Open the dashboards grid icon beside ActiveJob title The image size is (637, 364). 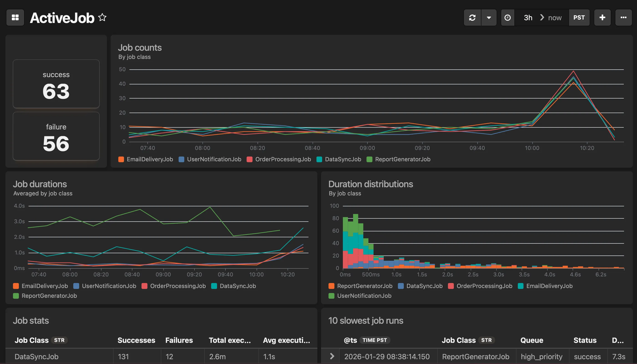(x=15, y=18)
